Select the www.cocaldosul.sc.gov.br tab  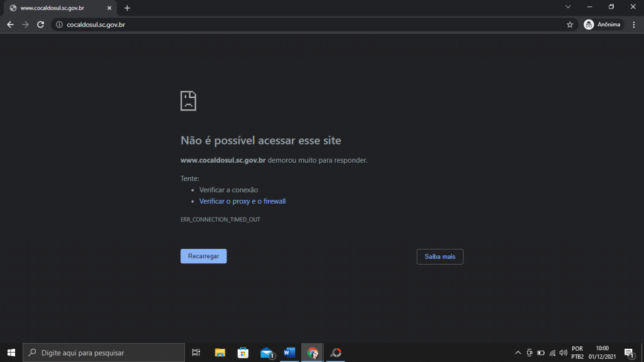coord(60,8)
